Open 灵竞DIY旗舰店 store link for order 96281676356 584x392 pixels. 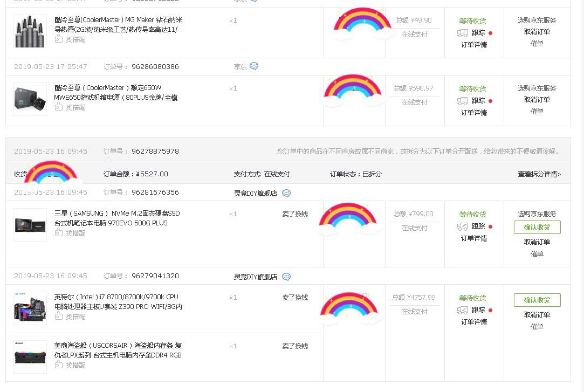256,193
